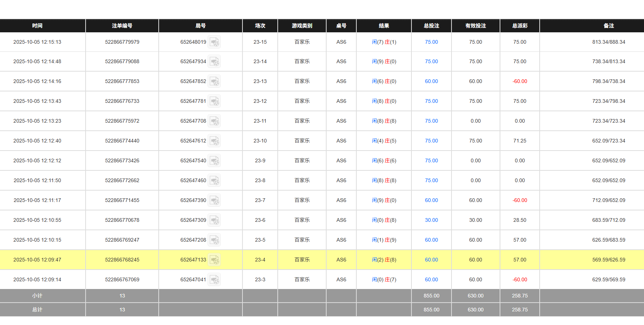The height and width of the screenshot is (325, 644).
Task: Open video icon for round 652647041
Action: (214, 280)
